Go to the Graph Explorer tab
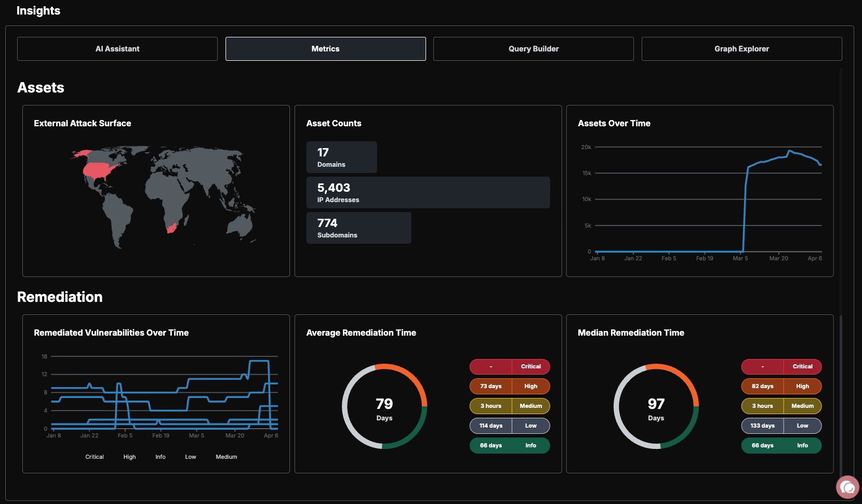862x504 pixels. click(742, 49)
